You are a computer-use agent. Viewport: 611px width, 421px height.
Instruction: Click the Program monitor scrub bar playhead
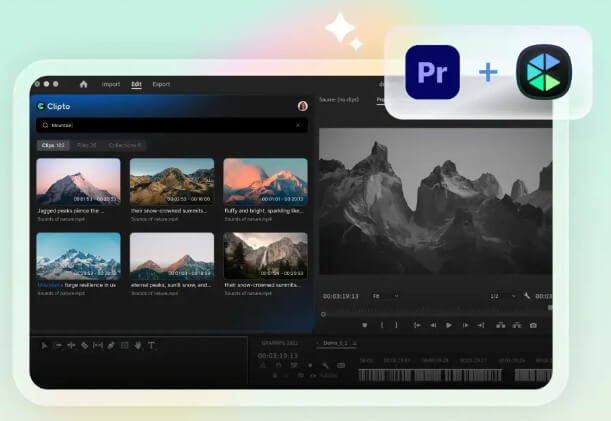click(x=323, y=314)
